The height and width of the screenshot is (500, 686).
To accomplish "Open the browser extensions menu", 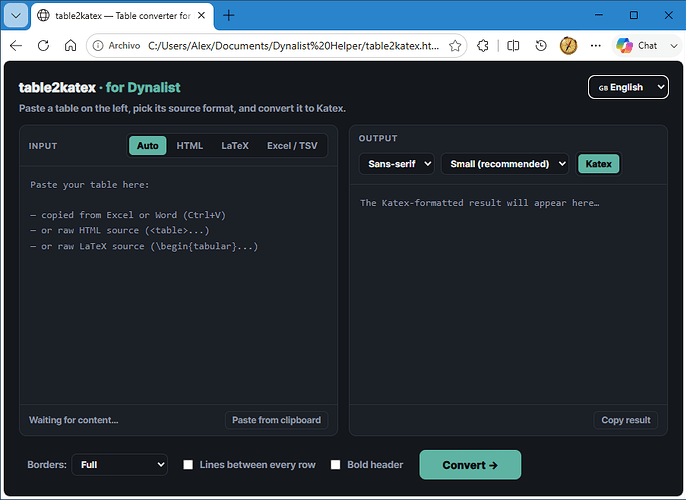I will [483, 45].
